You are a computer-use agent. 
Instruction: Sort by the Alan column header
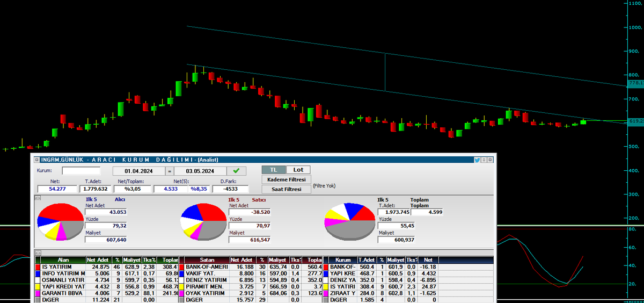pyautogui.click(x=63, y=259)
